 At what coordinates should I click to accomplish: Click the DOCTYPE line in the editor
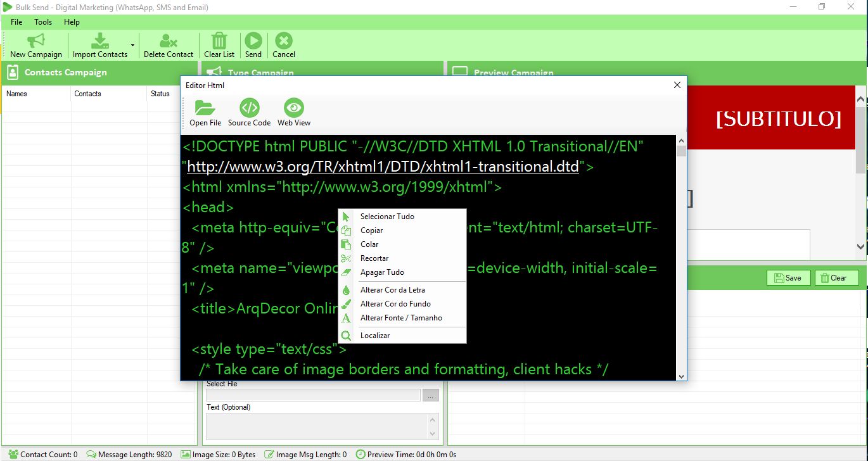tap(414, 146)
